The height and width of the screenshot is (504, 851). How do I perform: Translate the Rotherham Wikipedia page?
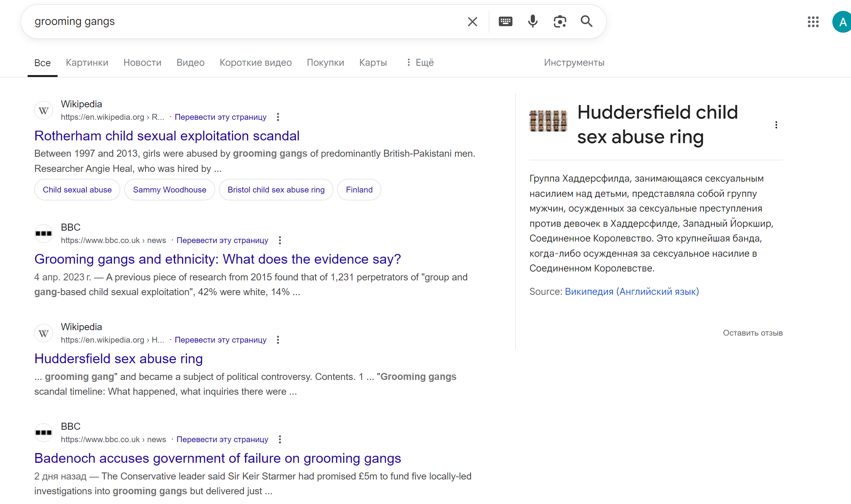pyautogui.click(x=221, y=117)
